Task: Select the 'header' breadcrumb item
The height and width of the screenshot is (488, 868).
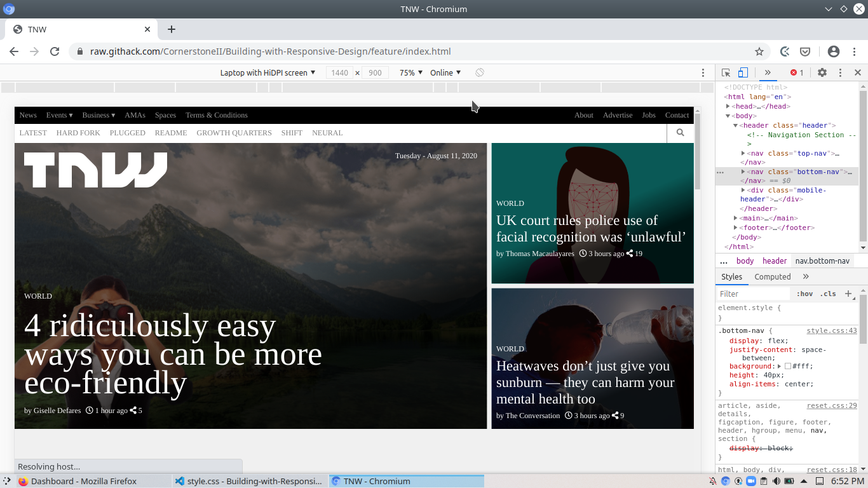Action: coord(775,261)
